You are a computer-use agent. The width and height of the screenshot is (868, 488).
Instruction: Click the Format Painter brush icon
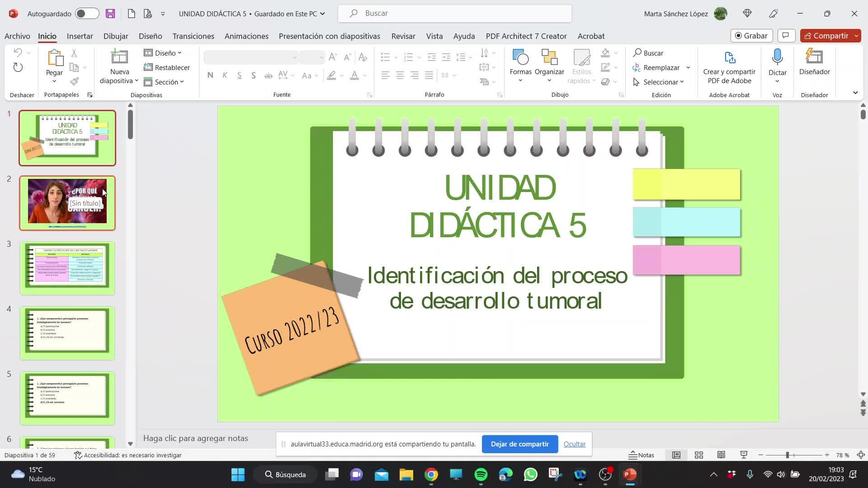tap(75, 81)
